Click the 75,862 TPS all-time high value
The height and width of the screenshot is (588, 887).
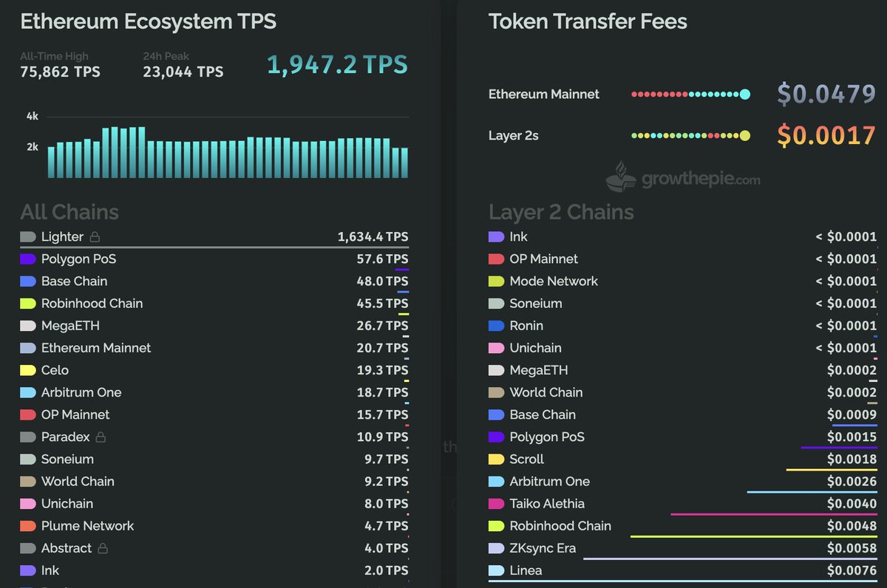60,72
